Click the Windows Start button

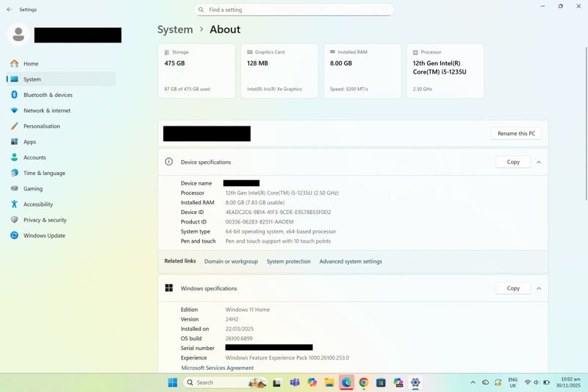172,382
